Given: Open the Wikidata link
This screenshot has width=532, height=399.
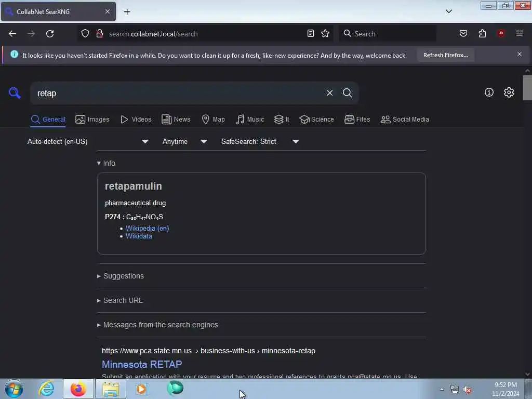Looking at the screenshot, I should pos(139,236).
